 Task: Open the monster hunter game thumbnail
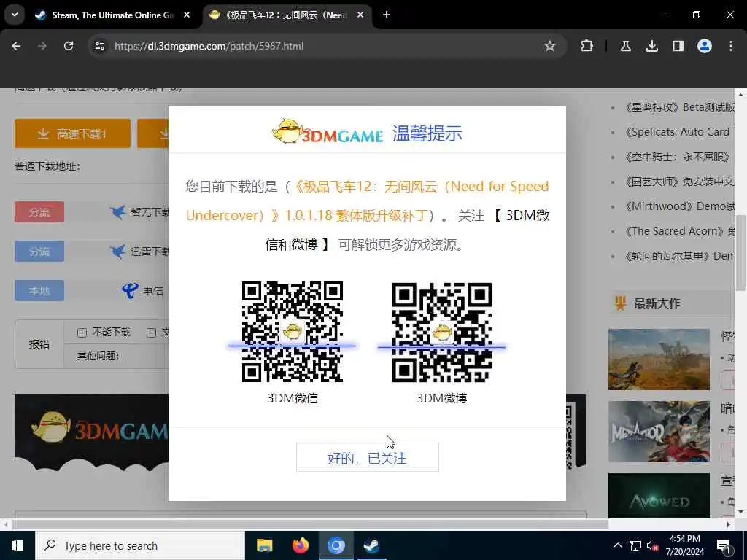[659, 359]
